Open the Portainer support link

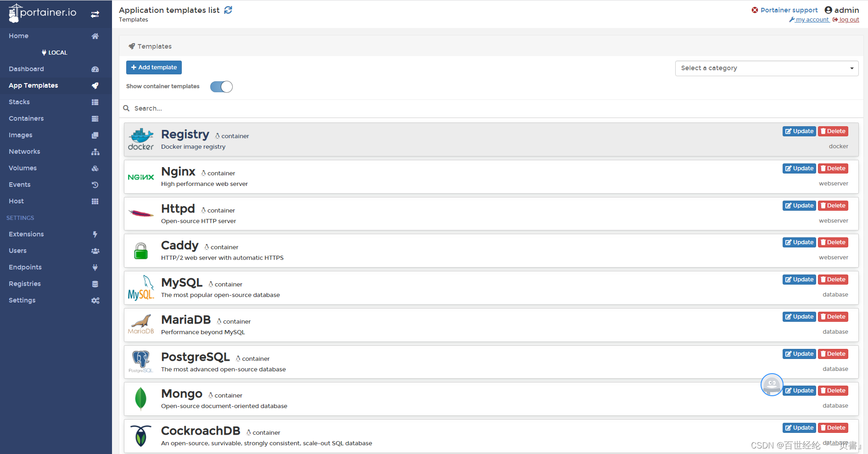coord(785,10)
